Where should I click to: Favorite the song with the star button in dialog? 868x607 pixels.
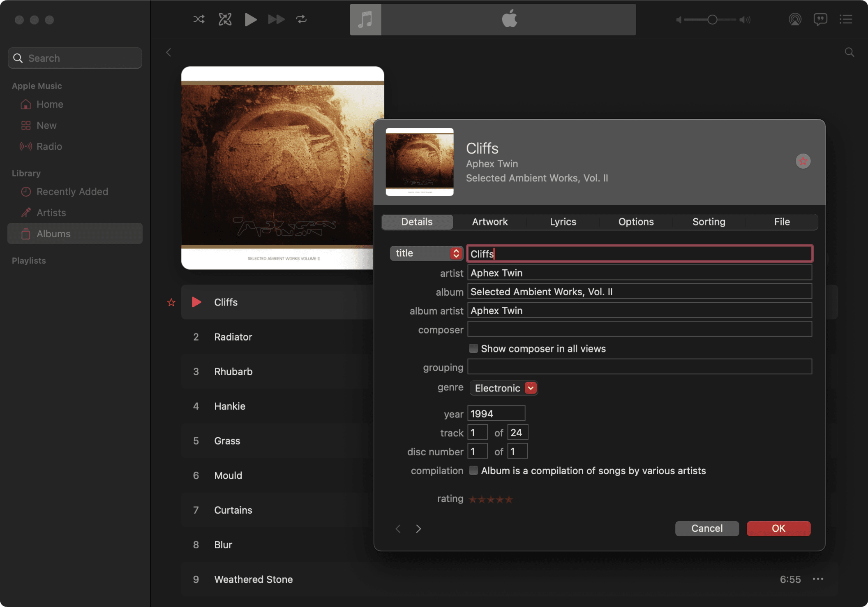pos(803,161)
